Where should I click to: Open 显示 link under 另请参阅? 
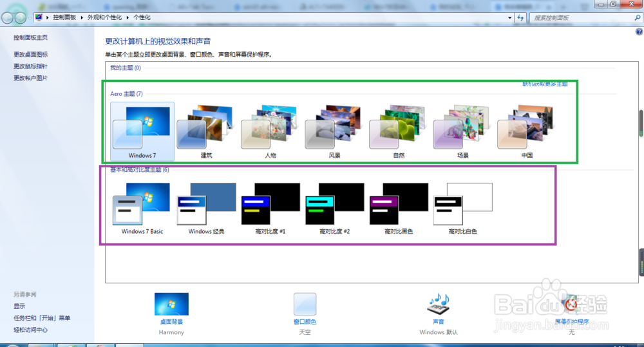click(x=19, y=306)
